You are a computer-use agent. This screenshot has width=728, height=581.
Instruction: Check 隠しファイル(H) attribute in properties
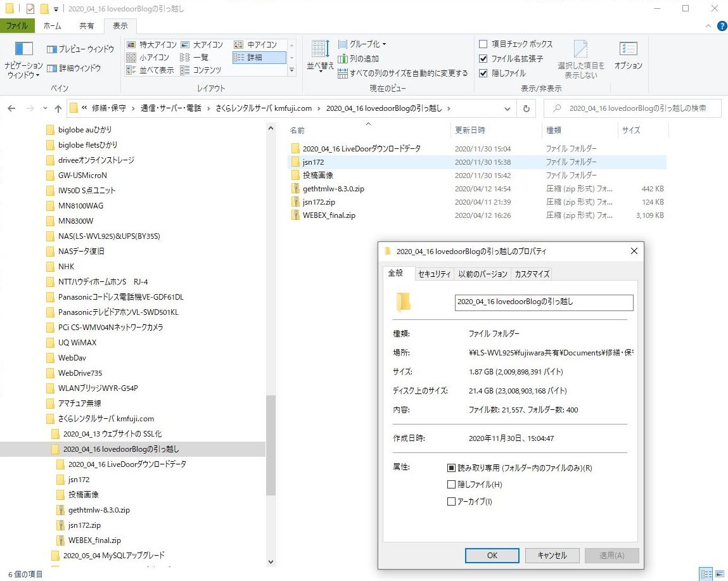click(x=451, y=485)
